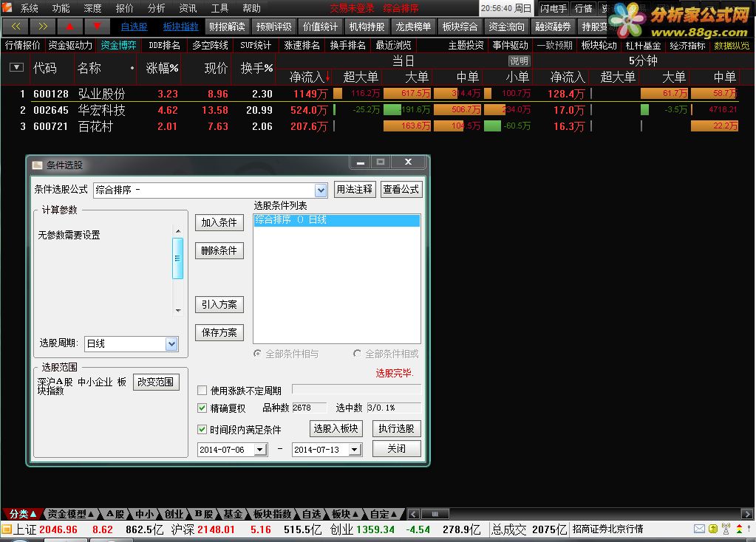Screen dimensions: 756x542
Task: Open the 系统 menu
Action: (x=29, y=8)
